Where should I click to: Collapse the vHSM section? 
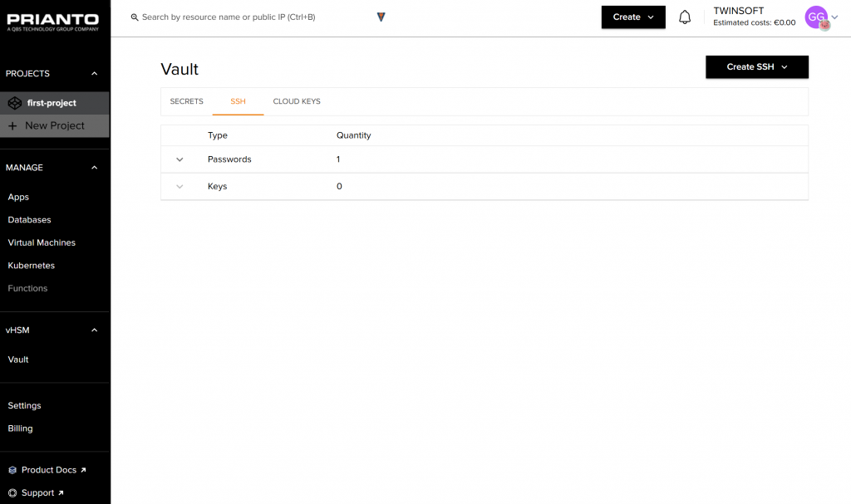95,330
